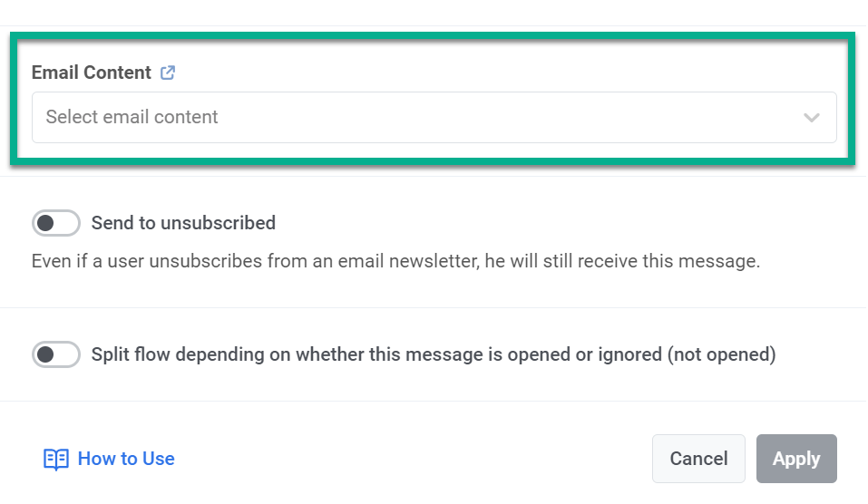Viewport: 868px width, 504px height.
Task: Click the Split flow depending label text
Action: tap(272, 354)
